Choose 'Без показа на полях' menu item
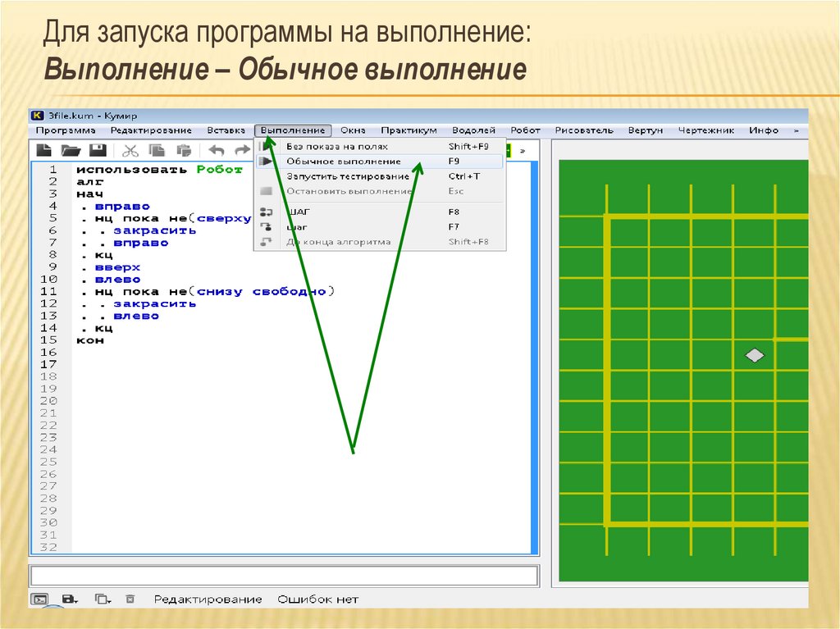Screen dimensions: 840x629 337,146
